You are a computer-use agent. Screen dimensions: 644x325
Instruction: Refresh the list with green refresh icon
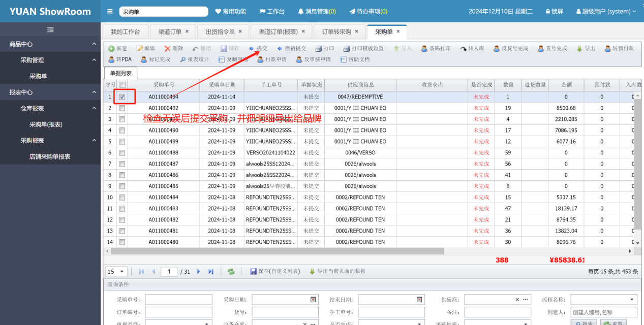(x=231, y=272)
